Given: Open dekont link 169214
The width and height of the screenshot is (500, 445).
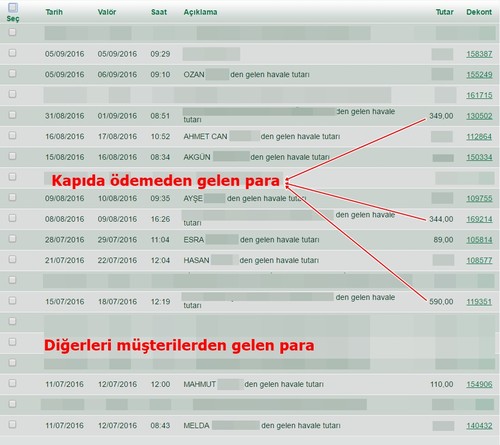Looking at the screenshot, I should pos(479,219).
